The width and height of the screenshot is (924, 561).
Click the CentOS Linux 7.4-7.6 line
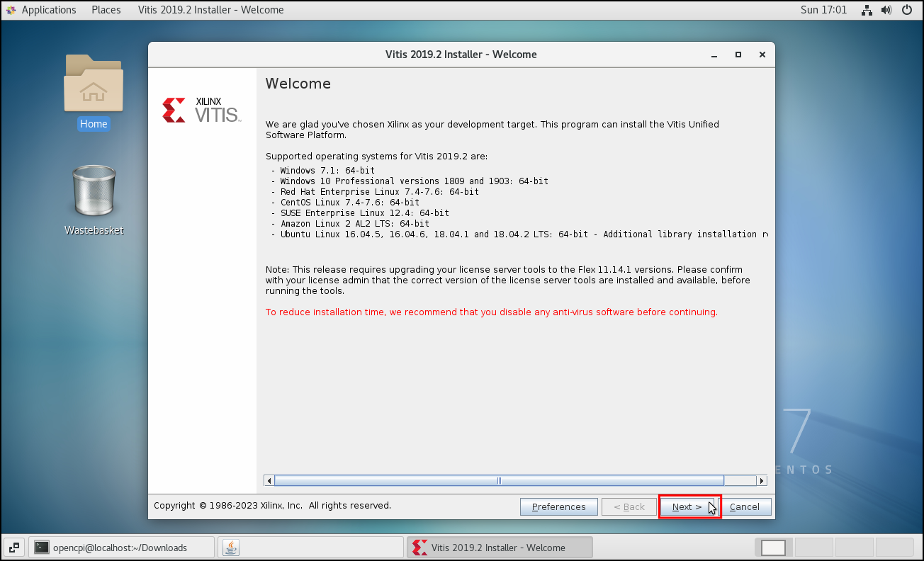345,203
